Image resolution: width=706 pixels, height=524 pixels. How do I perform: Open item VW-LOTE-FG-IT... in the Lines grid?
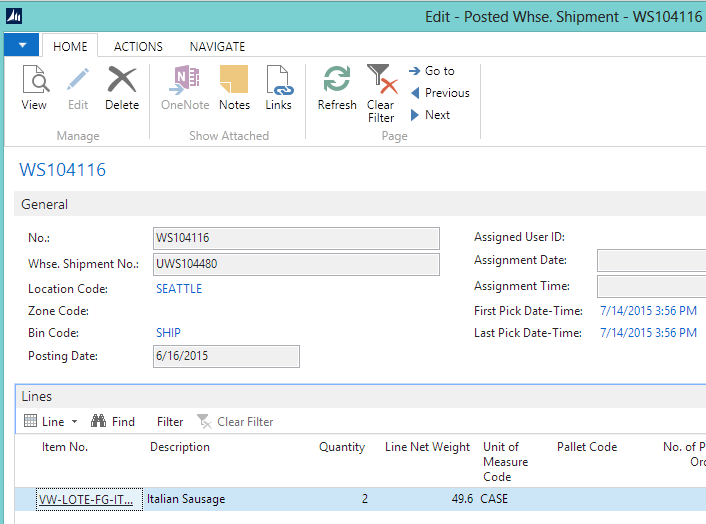pyautogui.click(x=85, y=498)
